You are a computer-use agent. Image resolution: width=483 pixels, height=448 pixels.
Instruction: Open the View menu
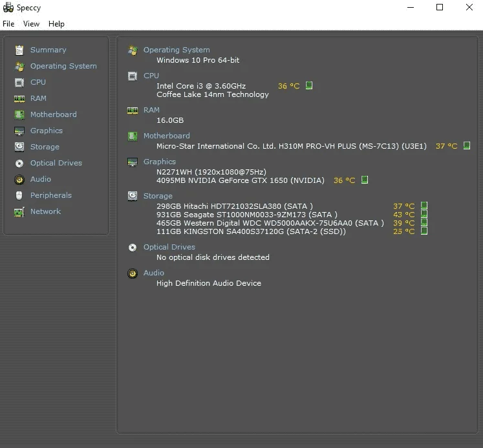coord(31,24)
